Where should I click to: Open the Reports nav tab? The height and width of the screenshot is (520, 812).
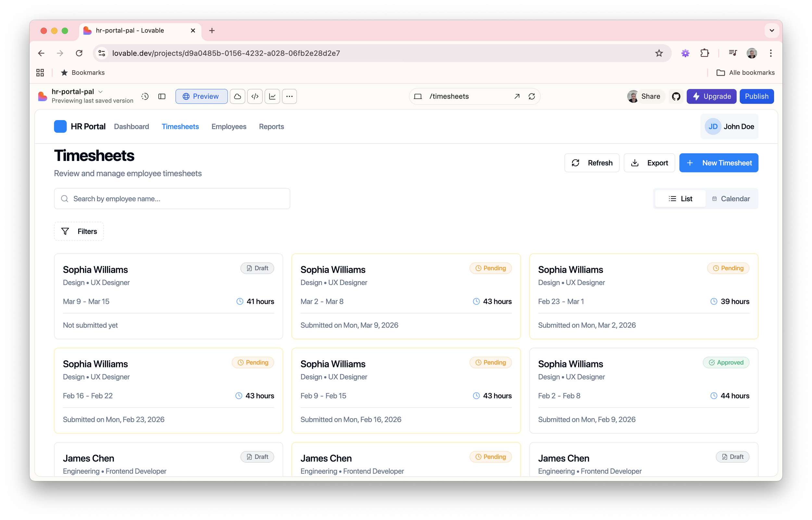point(271,126)
